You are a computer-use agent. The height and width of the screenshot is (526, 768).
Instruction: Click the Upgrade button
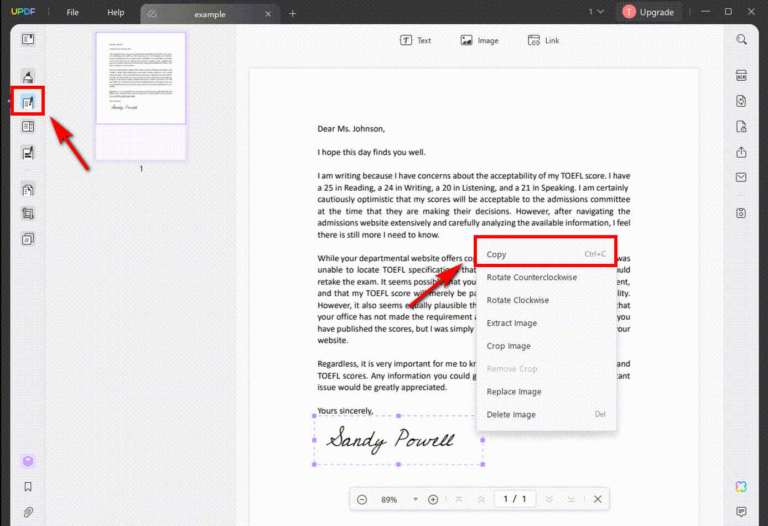click(648, 12)
